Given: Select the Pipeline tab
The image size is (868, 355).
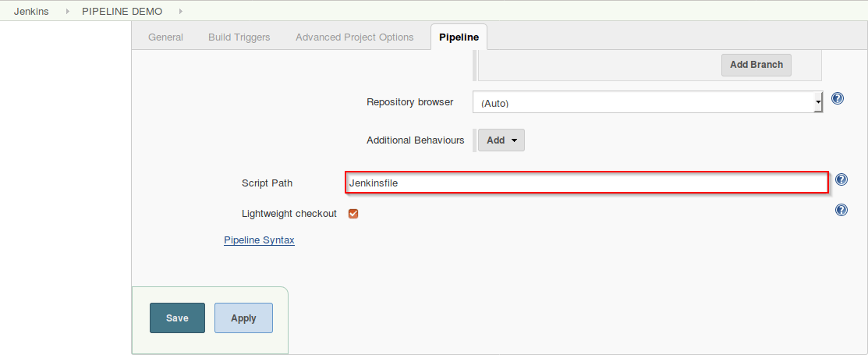Looking at the screenshot, I should coord(459,37).
